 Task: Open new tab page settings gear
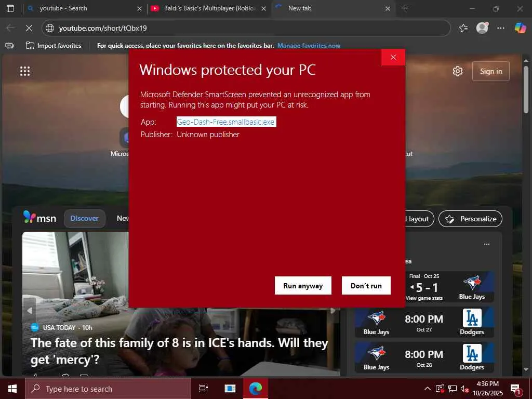(458, 71)
